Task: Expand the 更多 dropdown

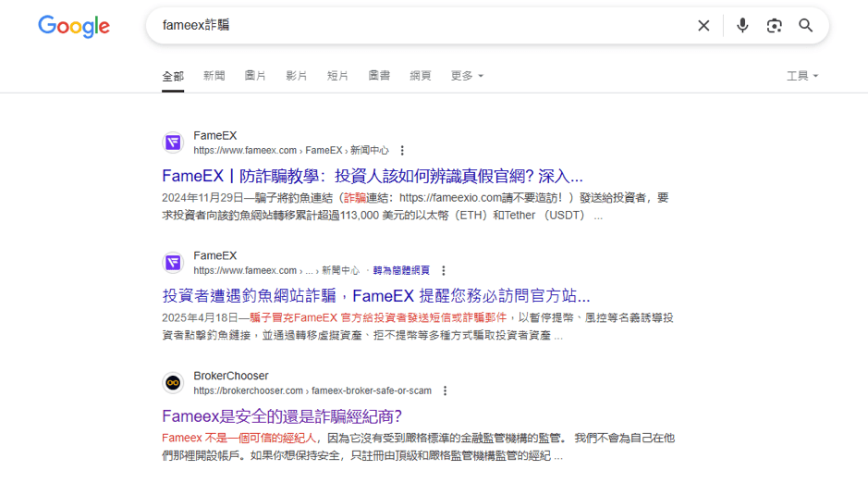Action: [467, 76]
